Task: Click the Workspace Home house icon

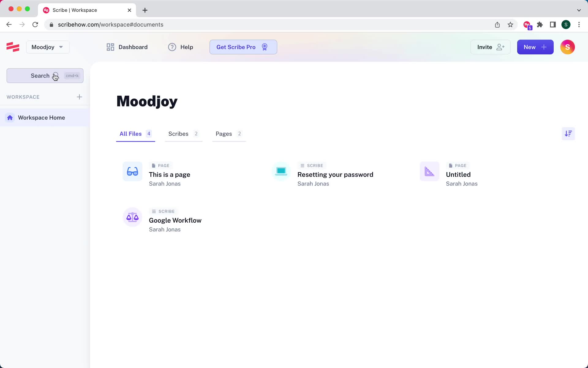Action: coord(10,117)
